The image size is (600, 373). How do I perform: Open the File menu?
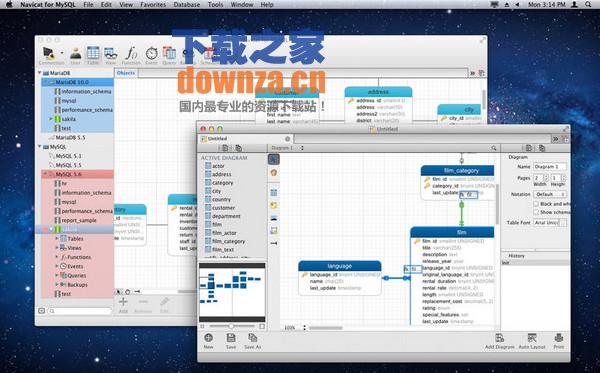pyautogui.click(x=88, y=5)
